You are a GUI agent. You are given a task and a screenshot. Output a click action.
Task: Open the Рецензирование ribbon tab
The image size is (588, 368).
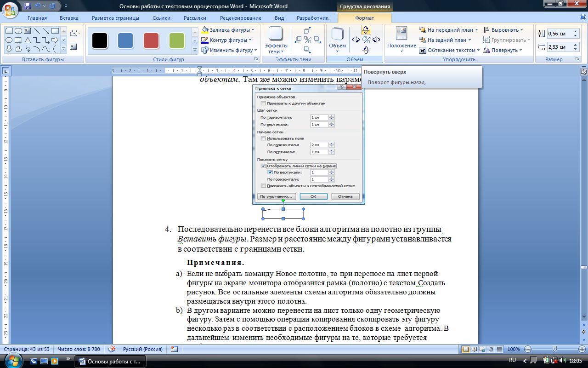[x=241, y=18]
